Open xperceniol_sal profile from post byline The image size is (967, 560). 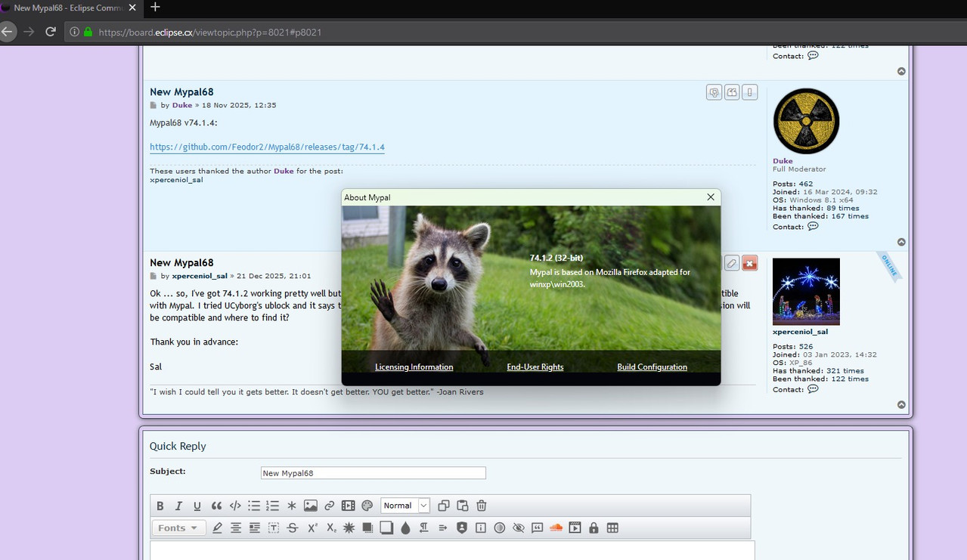(x=200, y=276)
